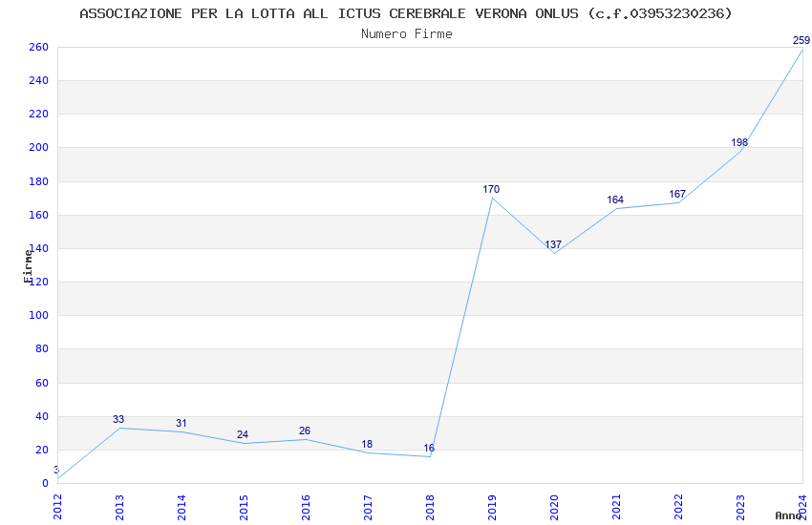Click the data label 198

(739, 142)
